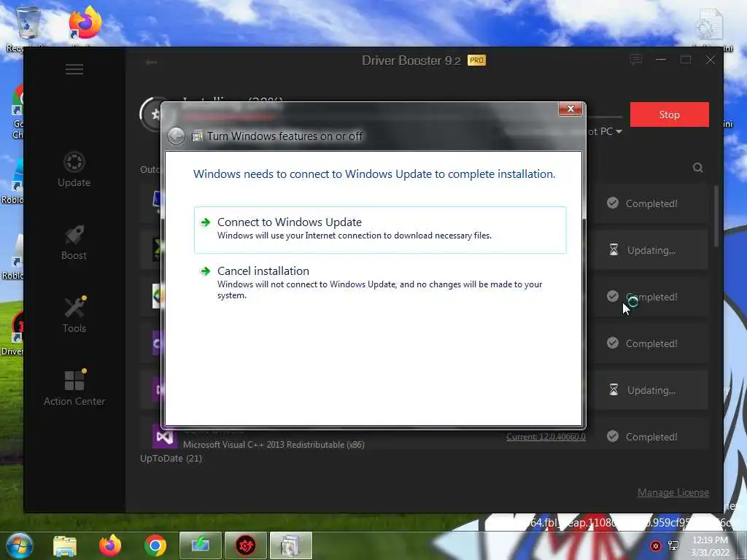
Task: Click the Current: 12.0.40660.0 version link
Action: 546,437
